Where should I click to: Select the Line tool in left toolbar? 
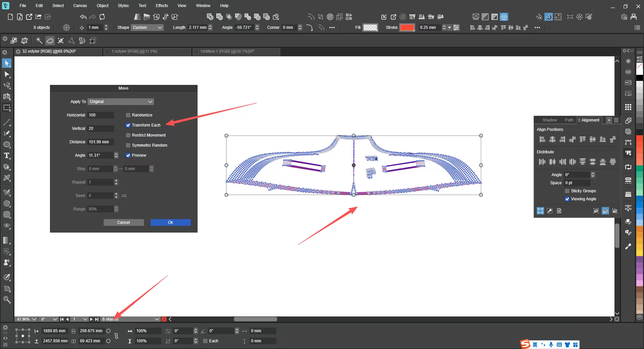point(7,122)
